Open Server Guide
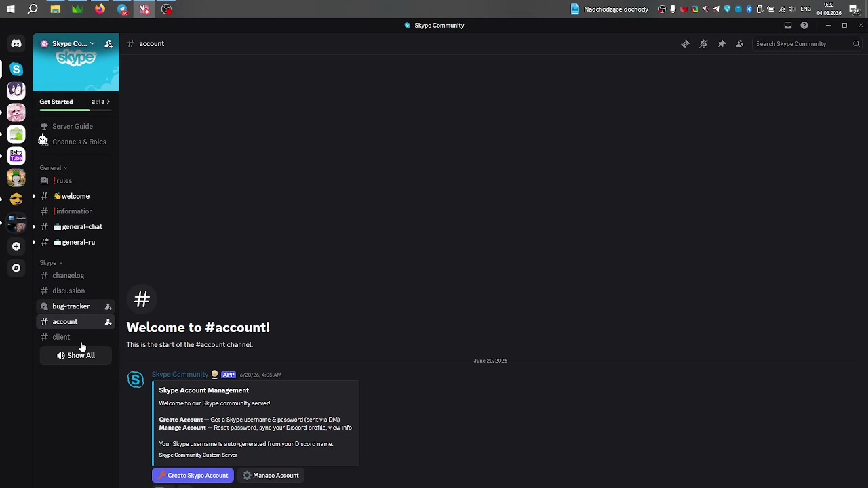The height and width of the screenshot is (488, 868). [x=75, y=126]
